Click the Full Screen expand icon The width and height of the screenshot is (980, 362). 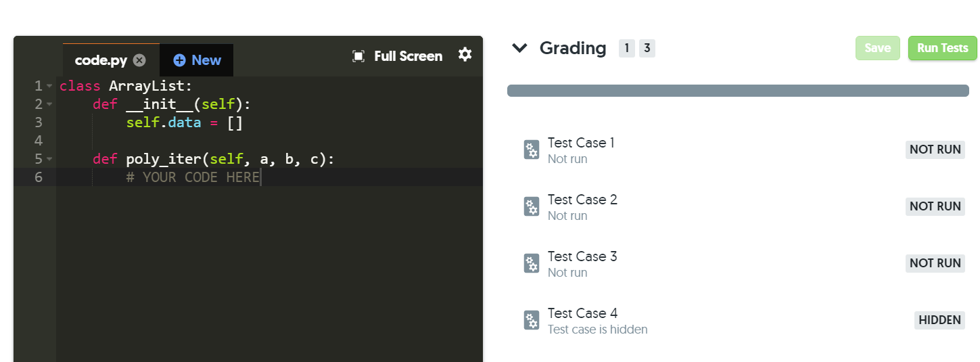pos(358,56)
